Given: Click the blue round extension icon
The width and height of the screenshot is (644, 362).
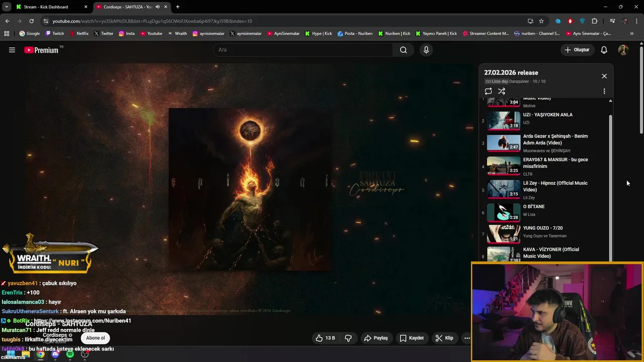Looking at the screenshot, I should point(558,21).
